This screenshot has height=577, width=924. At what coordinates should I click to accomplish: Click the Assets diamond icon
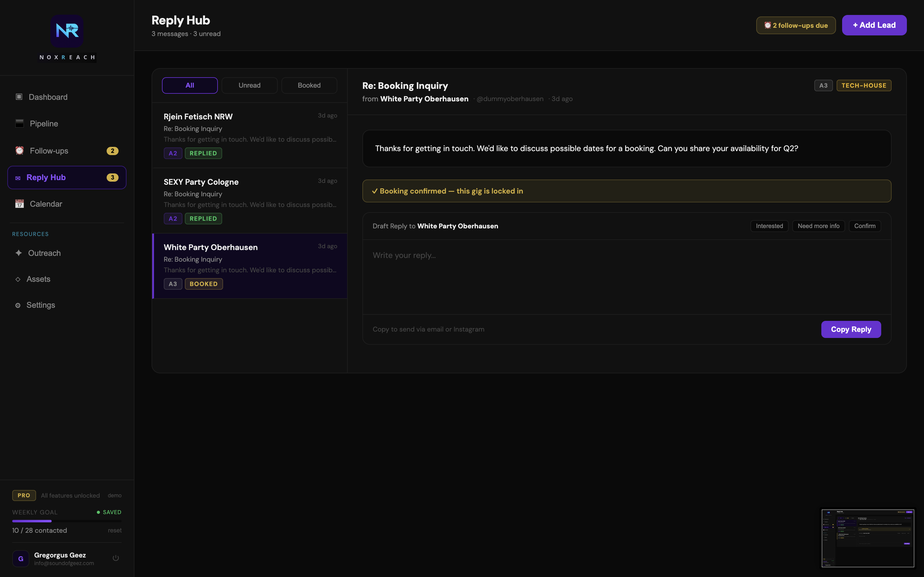[18, 279]
